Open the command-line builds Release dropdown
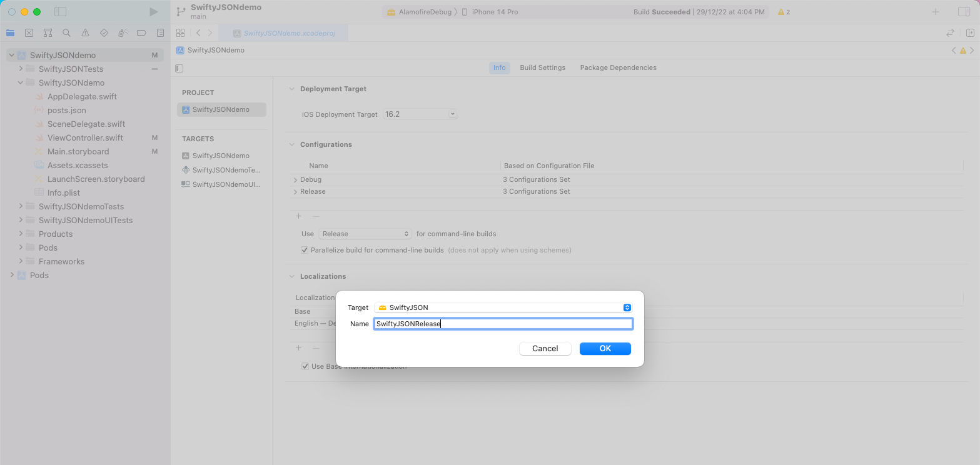Screen dimensions: 980x465 [365, 234]
